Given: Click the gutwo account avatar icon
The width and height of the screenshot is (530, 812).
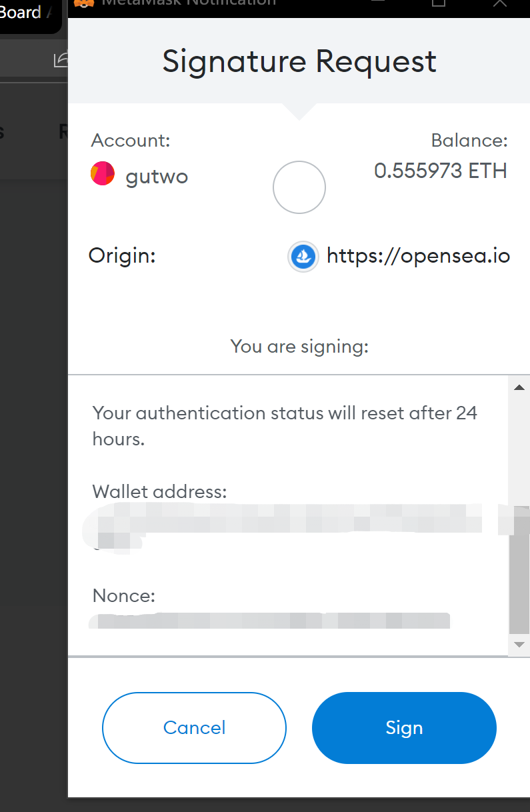Looking at the screenshot, I should [103, 174].
